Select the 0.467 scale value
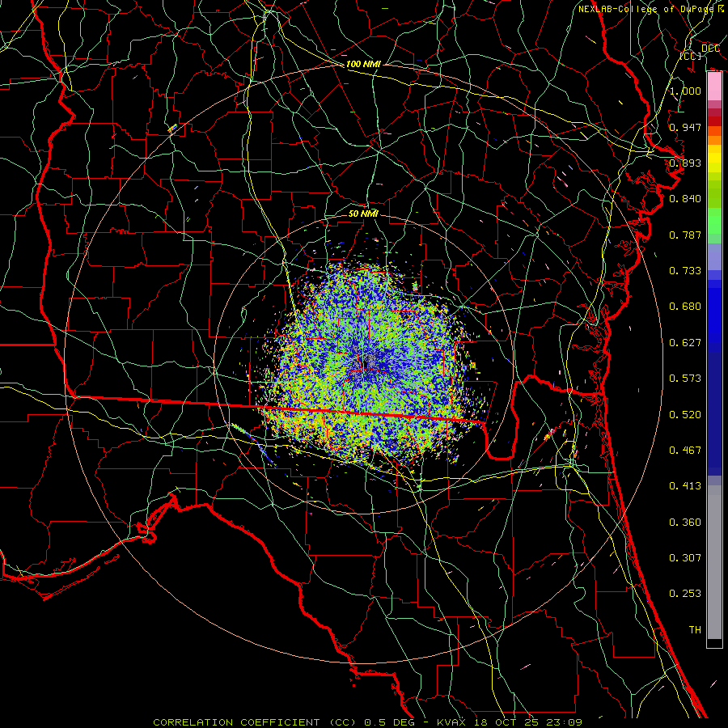728x728 pixels. tap(685, 451)
